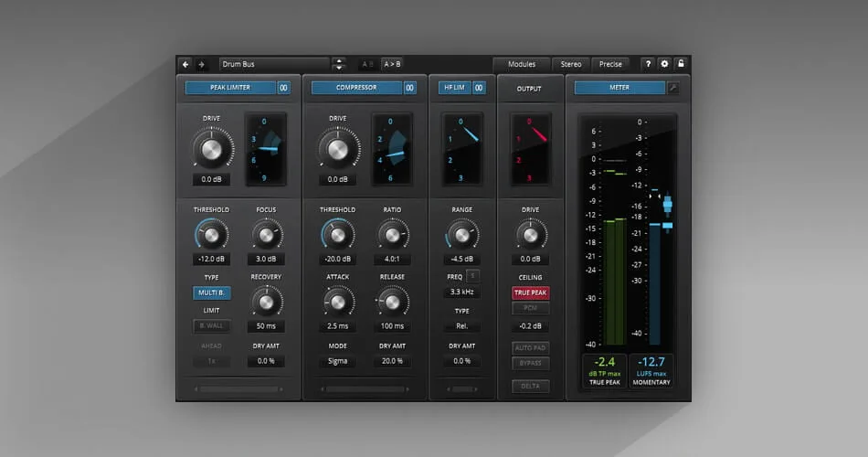The height and width of the screenshot is (457, 868).
Task: Select next preset with down arrow
Action: 339,68
